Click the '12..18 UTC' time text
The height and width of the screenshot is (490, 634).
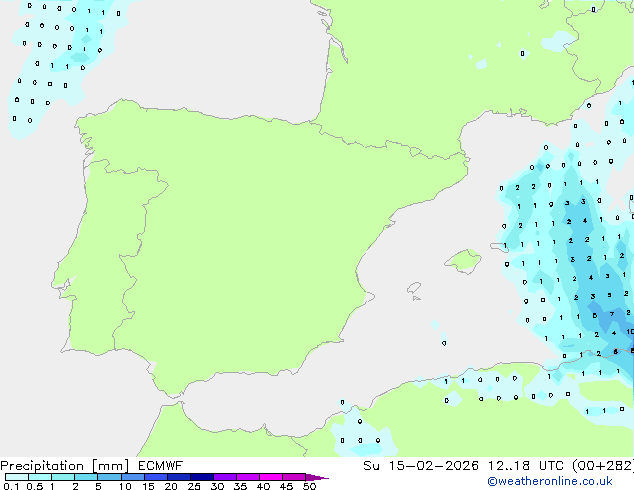click(525, 466)
